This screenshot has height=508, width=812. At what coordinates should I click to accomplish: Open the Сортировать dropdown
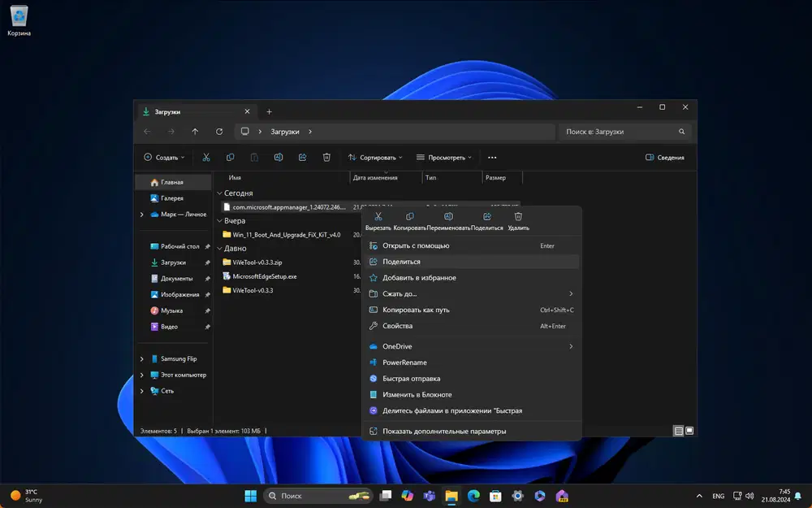pos(375,158)
